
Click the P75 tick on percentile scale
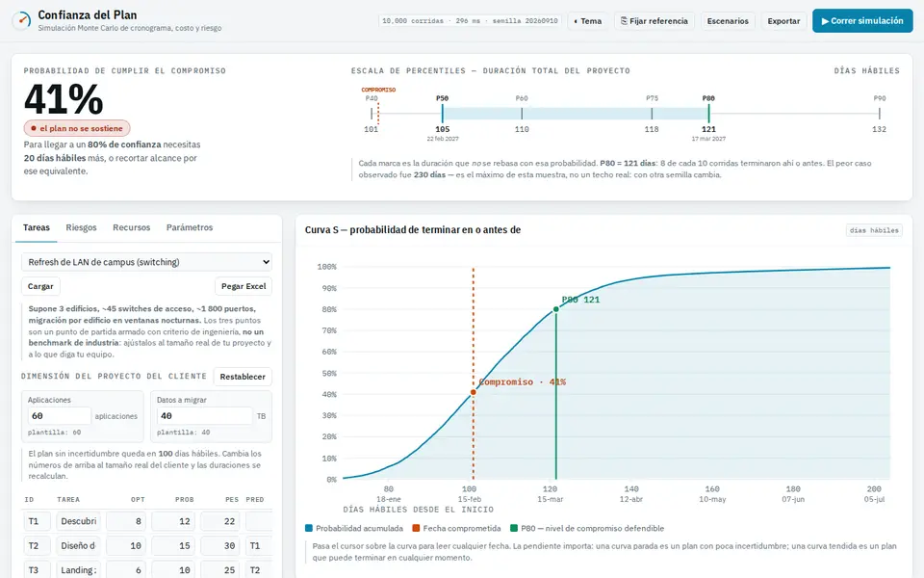click(x=652, y=114)
